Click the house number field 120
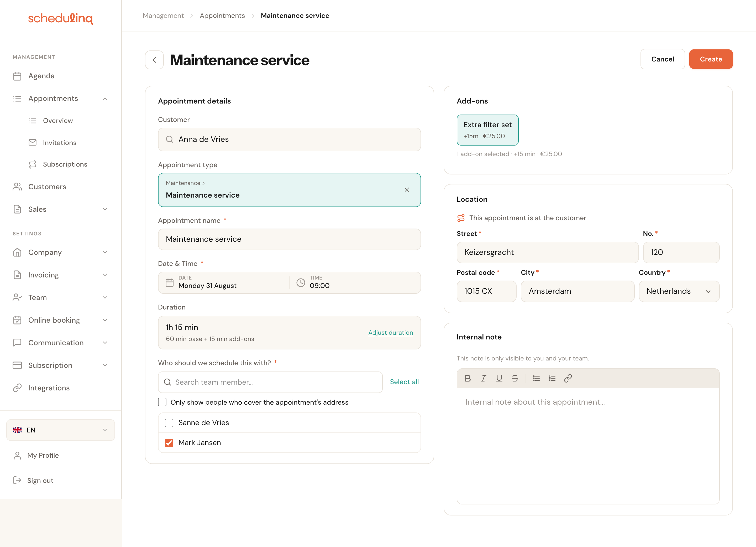756x547 pixels. pos(681,252)
